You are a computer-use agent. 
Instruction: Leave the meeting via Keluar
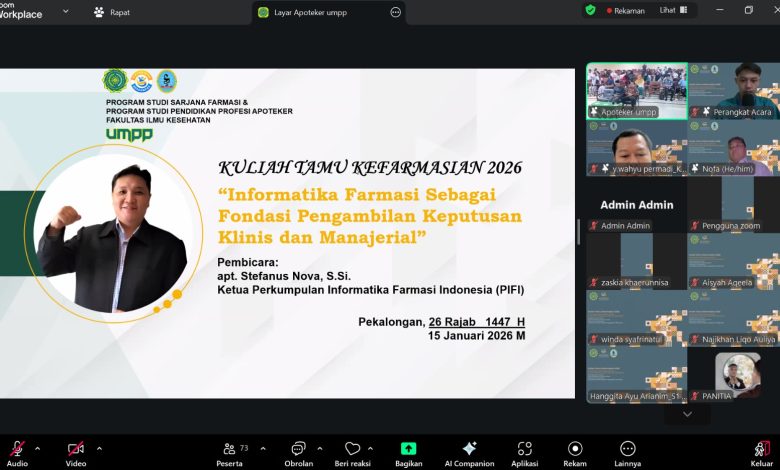(761, 450)
